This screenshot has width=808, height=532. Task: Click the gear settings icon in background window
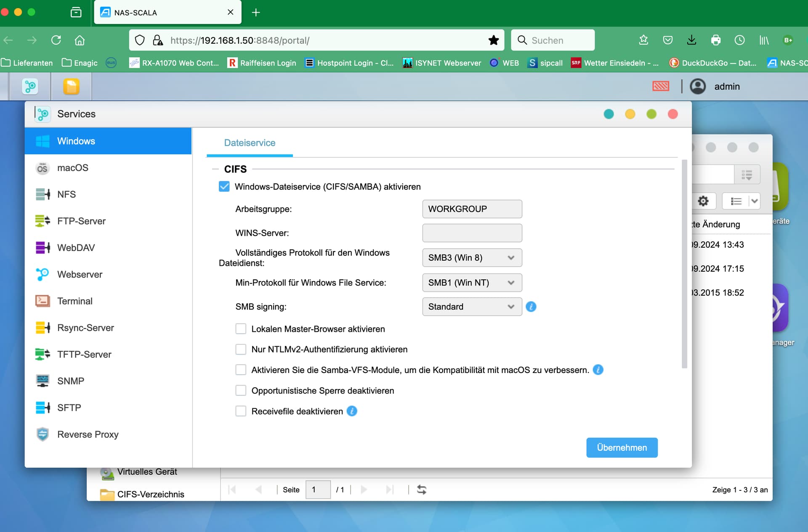703,201
